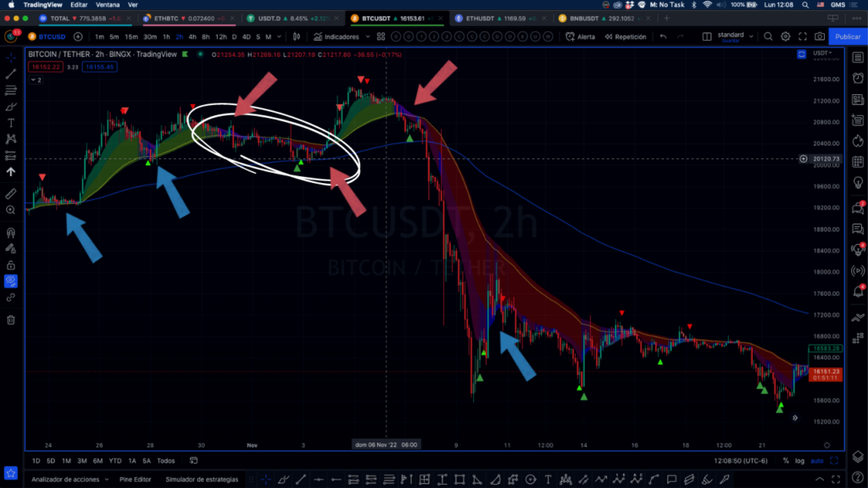This screenshot has width=868, height=488.
Task: Toggle stay in drawing mode pencil-lock
Action: (10, 249)
